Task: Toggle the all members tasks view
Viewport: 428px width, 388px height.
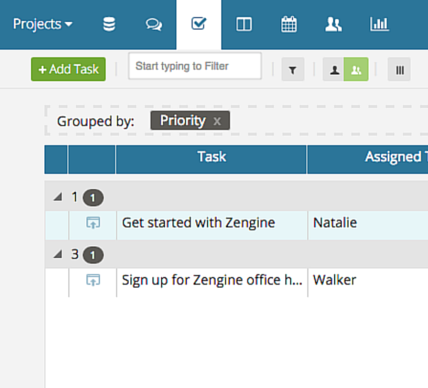Action: pyautogui.click(x=356, y=70)
